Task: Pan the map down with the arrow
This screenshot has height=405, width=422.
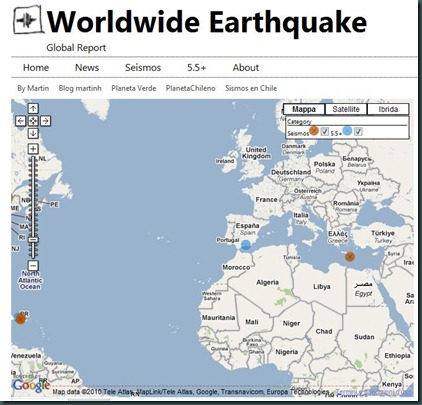Action: click(x=33, y=133)
